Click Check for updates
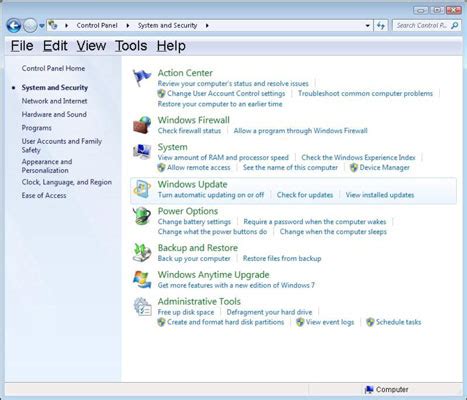 [305, 195]
